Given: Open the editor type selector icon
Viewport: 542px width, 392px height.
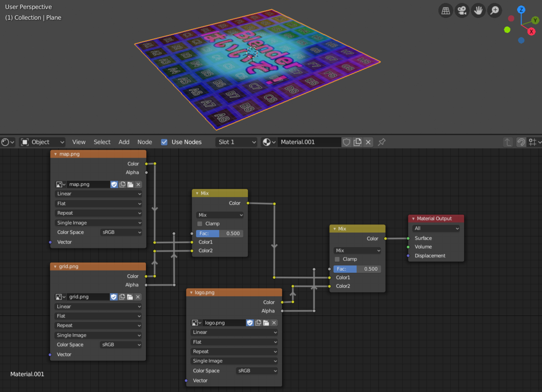Looking at the screenshot, I should pyautogui.click(x=8, y=142).
